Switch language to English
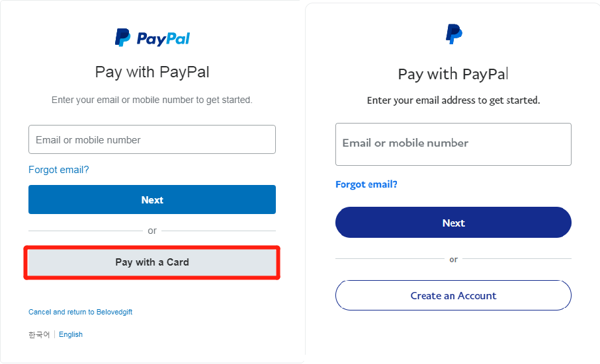This screenshot has height=364, width=600. click(x=71, y=334)
